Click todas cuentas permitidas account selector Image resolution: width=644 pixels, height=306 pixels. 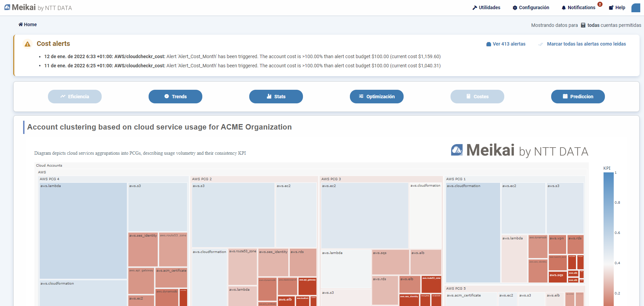click(x=611, y=25)
